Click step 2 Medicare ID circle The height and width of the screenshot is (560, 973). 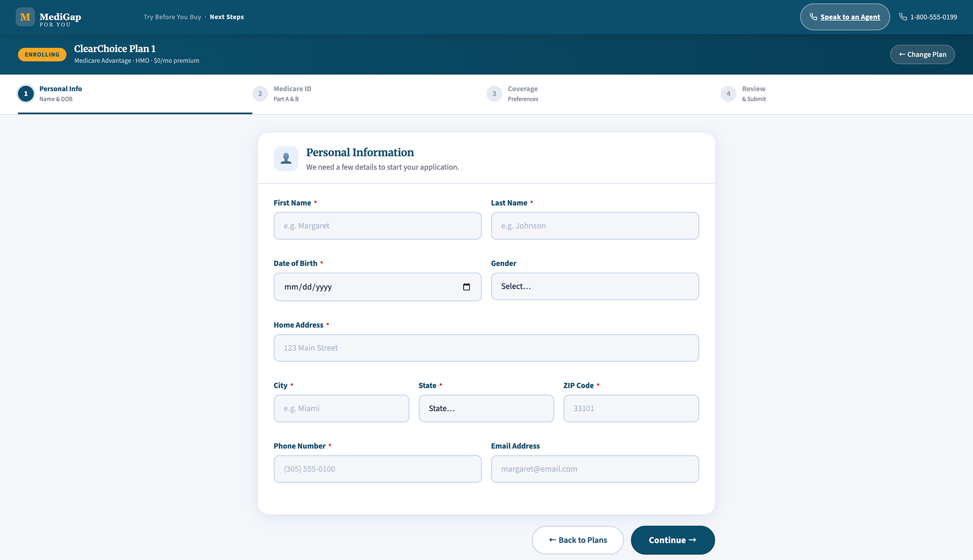coord(260,94)
